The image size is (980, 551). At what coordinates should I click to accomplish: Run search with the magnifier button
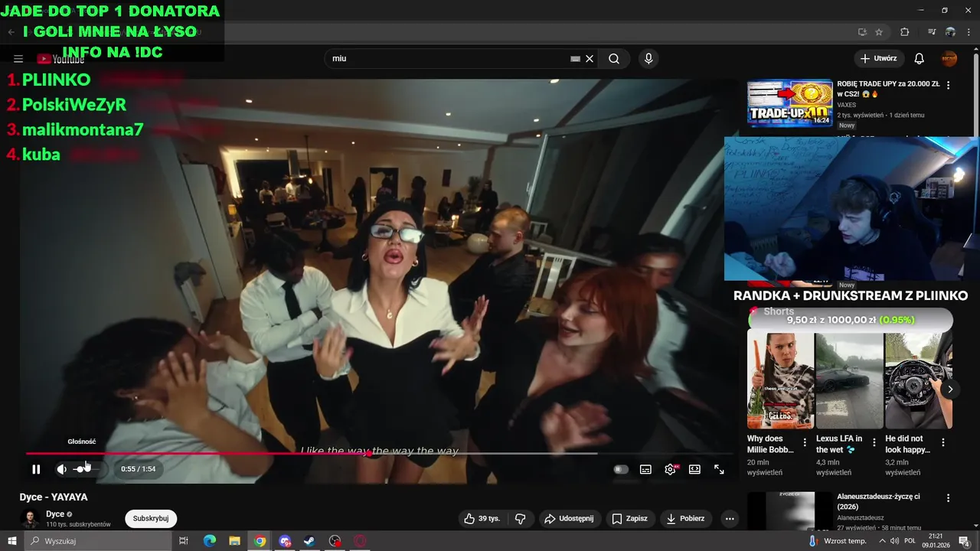(614, 58)
